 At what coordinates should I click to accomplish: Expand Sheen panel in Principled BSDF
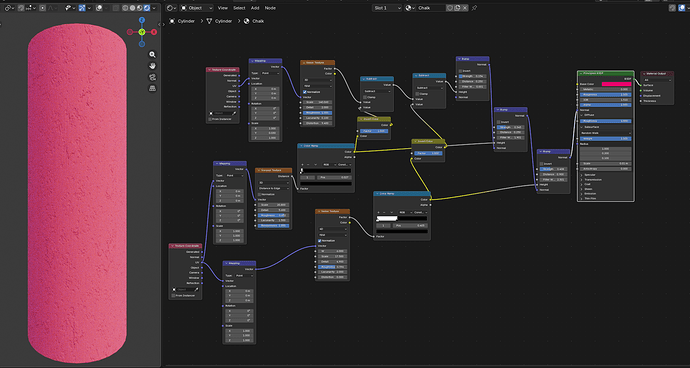(x=581, y=189)
